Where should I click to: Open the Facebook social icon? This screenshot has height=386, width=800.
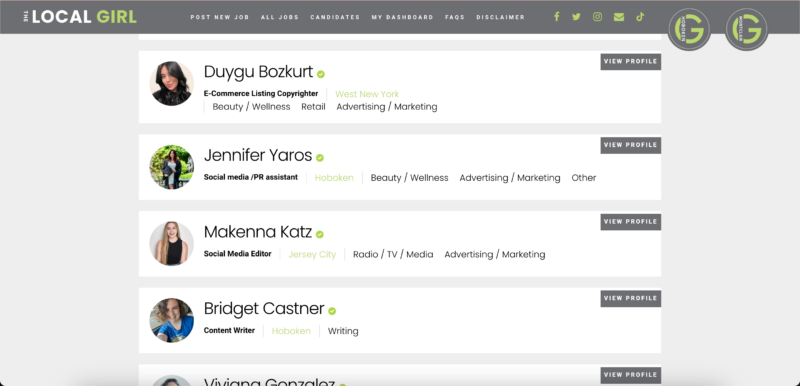(x=557, y=17)
